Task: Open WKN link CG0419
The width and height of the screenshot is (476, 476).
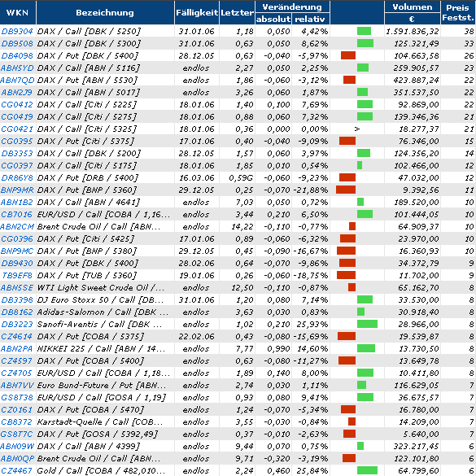Action: point(17,116)
